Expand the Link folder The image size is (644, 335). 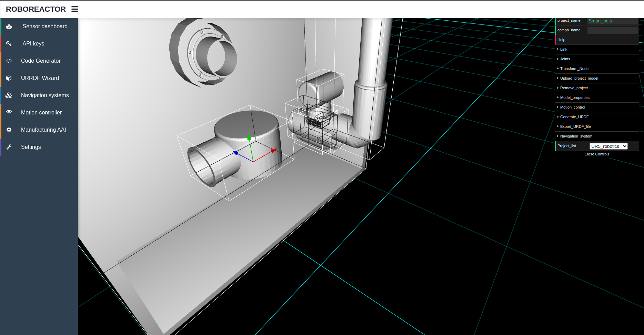(x=597, y=50)
